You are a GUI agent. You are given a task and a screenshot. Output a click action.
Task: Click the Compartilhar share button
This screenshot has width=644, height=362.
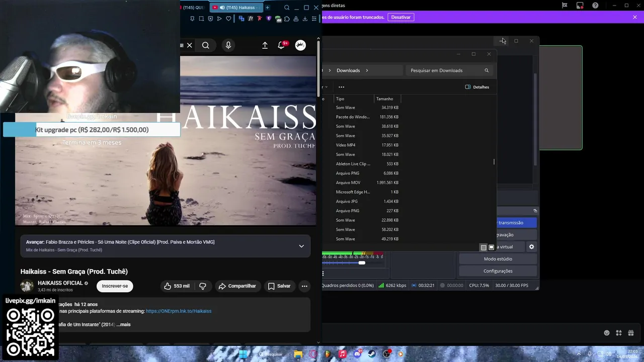(x=237, y=286)
